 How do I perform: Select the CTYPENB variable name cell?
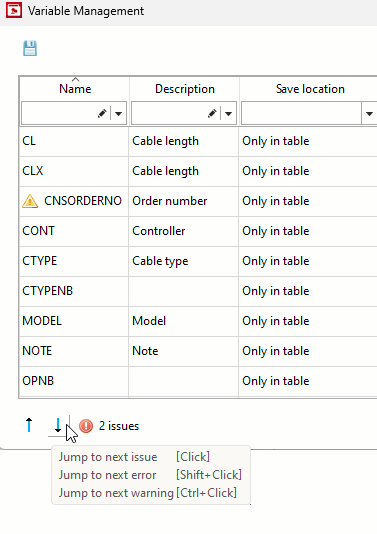[74, 291]
